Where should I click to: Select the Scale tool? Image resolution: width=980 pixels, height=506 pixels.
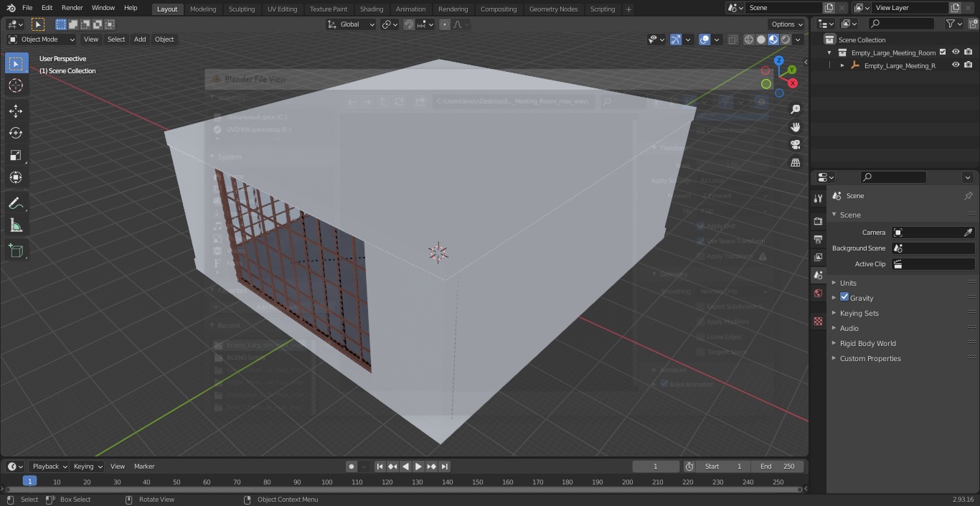[x=16, y=155]
